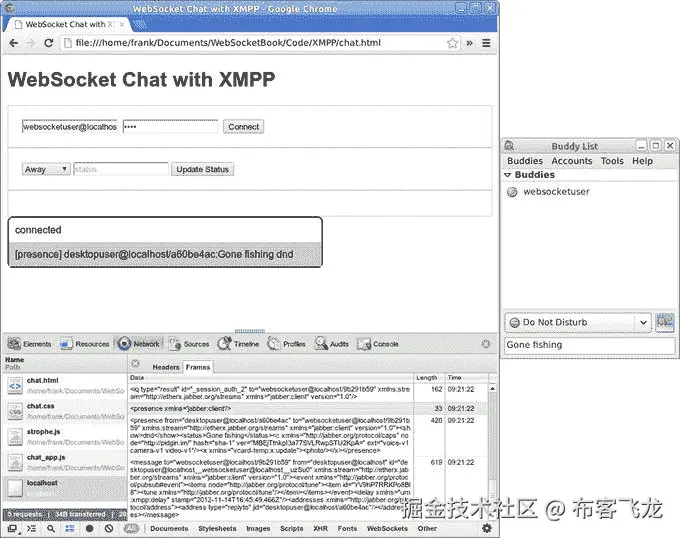Open the Resources panel in DevTools
Image resolution: width=680 pixels, height=538 pixels.
pos(85,344)
